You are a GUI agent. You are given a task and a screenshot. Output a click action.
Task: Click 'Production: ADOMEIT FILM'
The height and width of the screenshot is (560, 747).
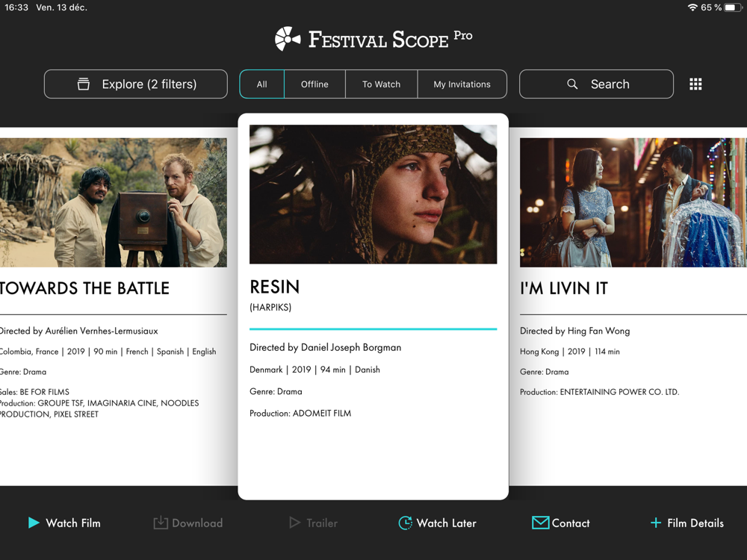coord(300,414)
